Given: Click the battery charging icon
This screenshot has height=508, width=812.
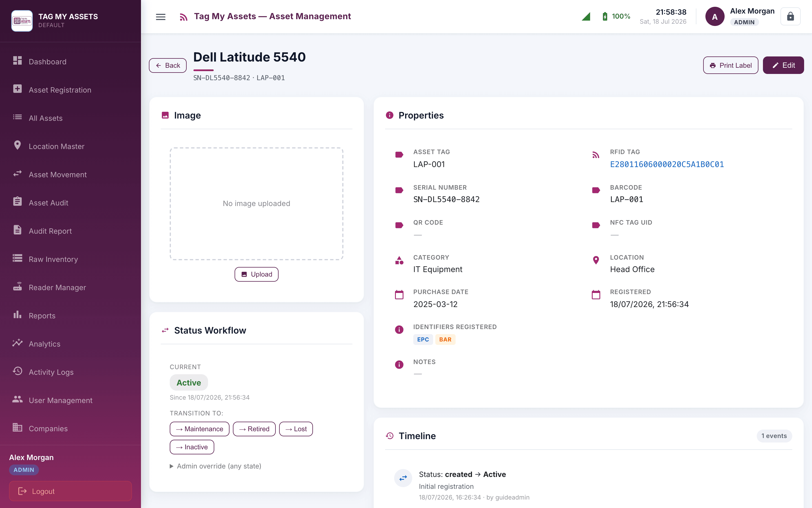Looking at the screenshot, I should [605, 16].
